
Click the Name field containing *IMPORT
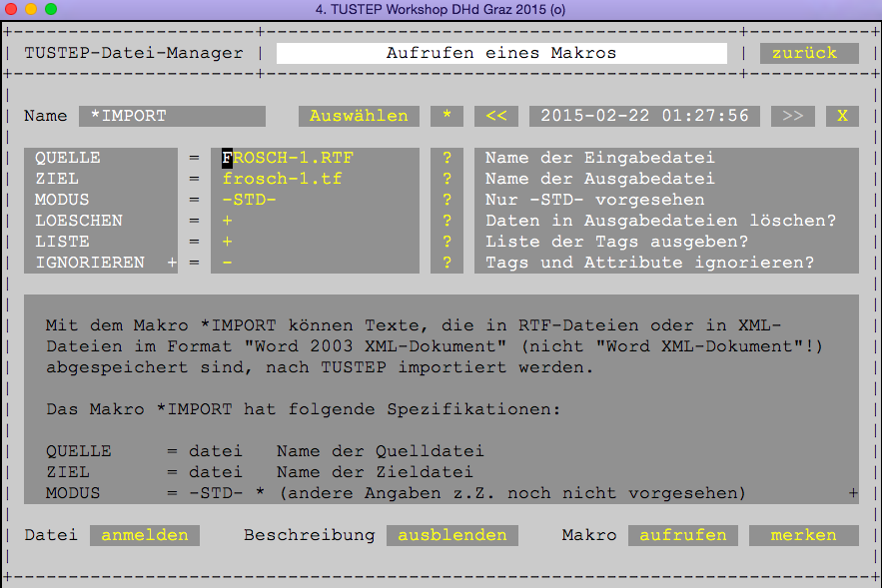click(171, 116)
